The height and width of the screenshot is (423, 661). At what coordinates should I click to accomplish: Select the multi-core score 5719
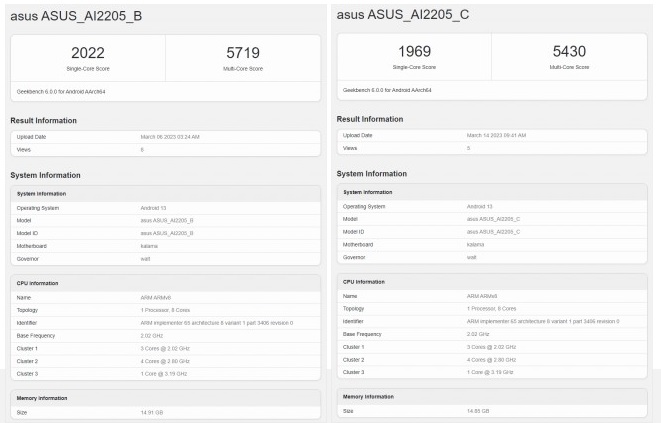pyautogui.click(x=243, y=53)
